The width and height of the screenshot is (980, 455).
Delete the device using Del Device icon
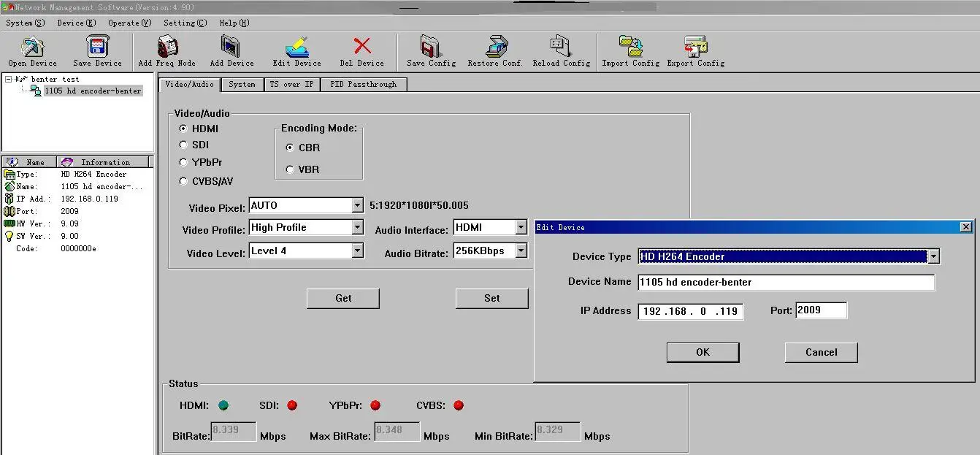[361, 50]
